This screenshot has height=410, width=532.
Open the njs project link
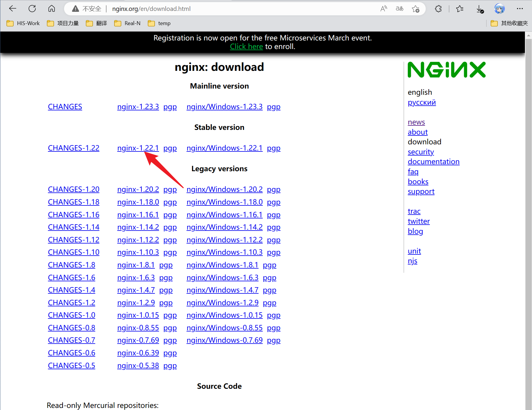[x=412, y=261]
